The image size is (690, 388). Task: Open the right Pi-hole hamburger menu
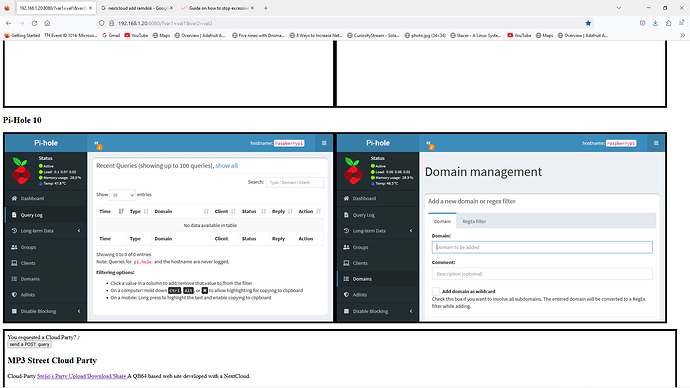coord(656,143)
